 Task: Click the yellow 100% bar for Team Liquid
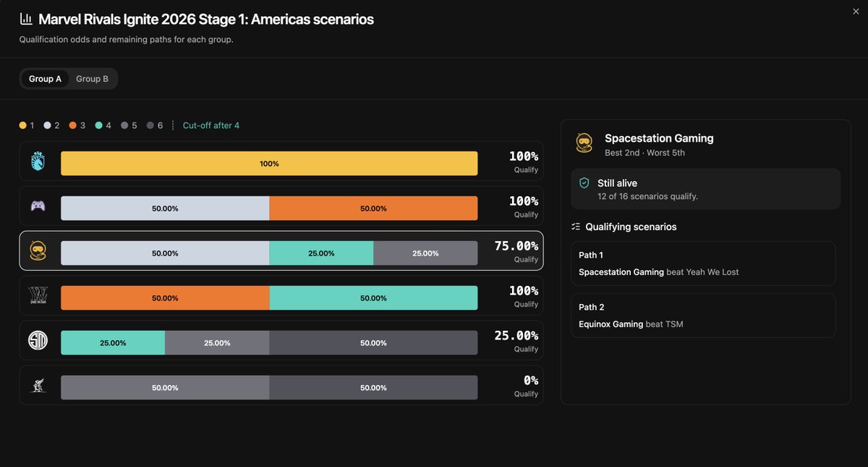point(269,164)
